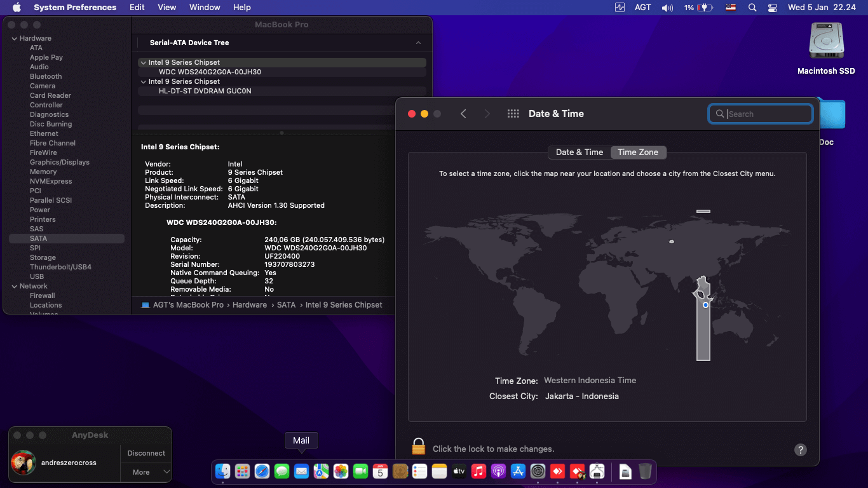
Task: Click the lock icon to make changes
Action: click(x=418, y=447)
